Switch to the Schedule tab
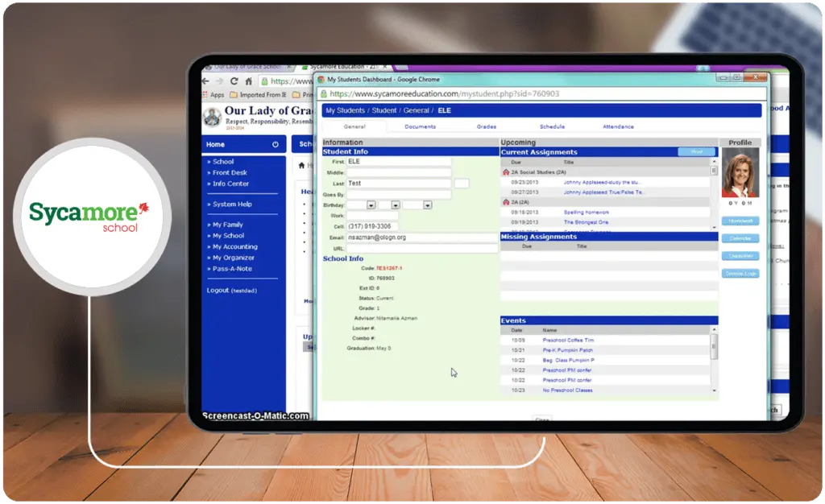Screen dimensions: 825x504 [x=552, y=126]
